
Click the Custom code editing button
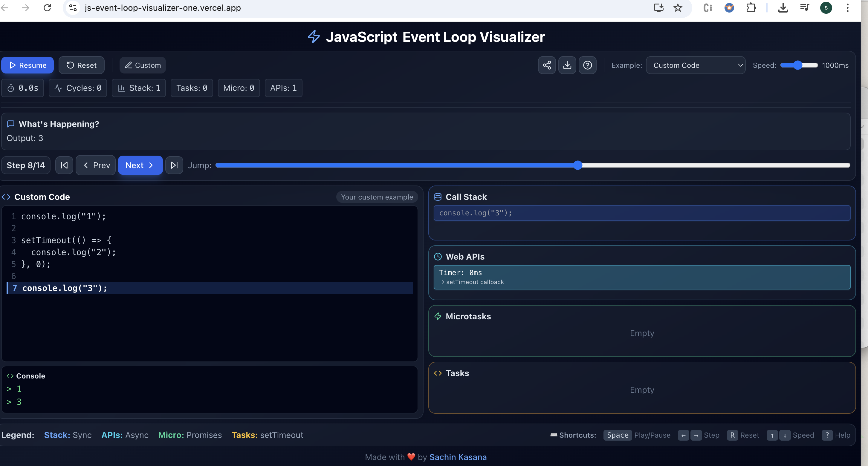tap(142, 65)
